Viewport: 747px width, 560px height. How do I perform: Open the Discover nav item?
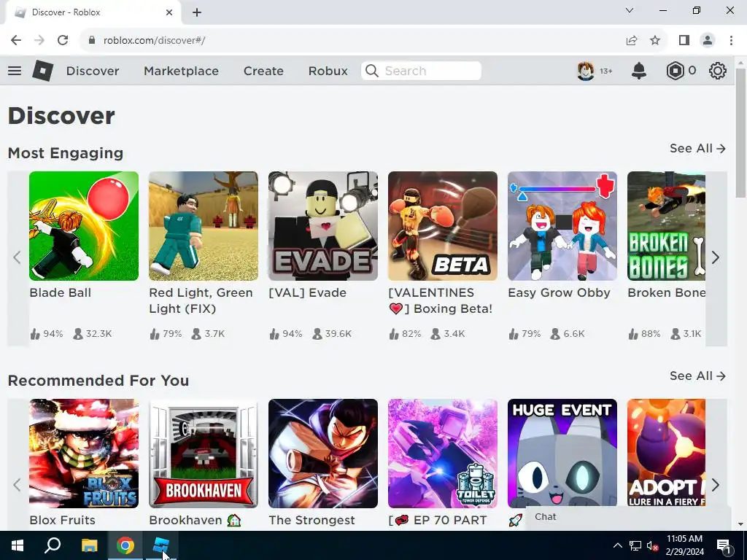(x=93, y=71)
